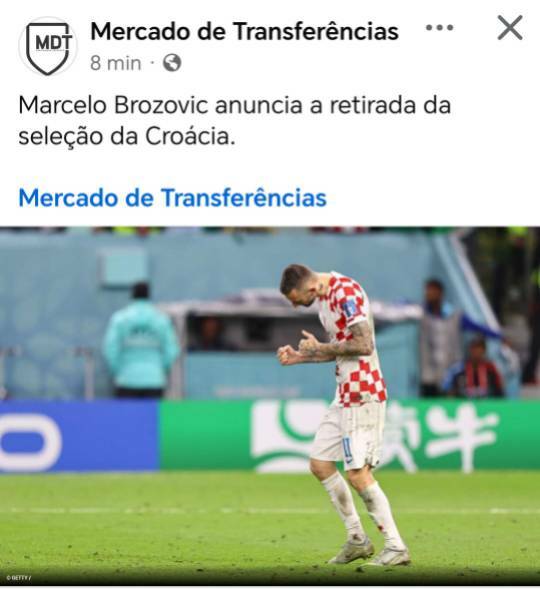The width and height of the screenshot is (540, 589).
Task: Select the post text about Marcelo Brozovic
Action: (x=235, y=120)
